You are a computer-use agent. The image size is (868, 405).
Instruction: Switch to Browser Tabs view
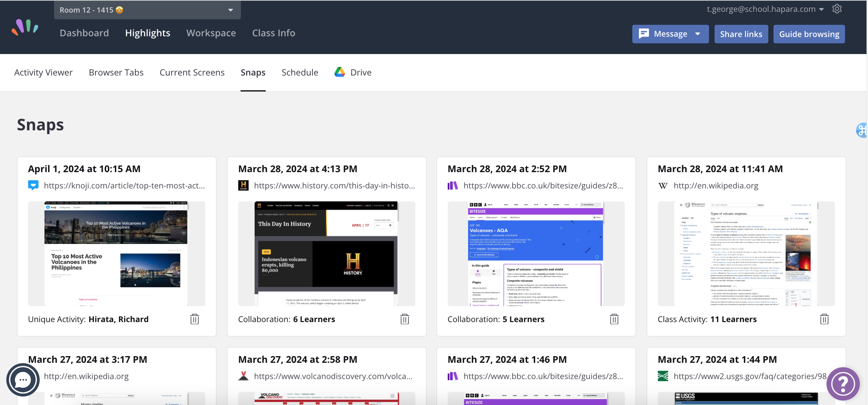116,73
